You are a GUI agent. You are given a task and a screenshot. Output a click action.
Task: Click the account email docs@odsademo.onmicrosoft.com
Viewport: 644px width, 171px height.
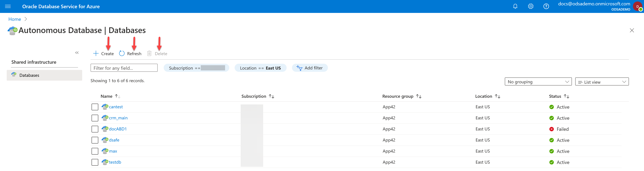[x=594, y=4]
